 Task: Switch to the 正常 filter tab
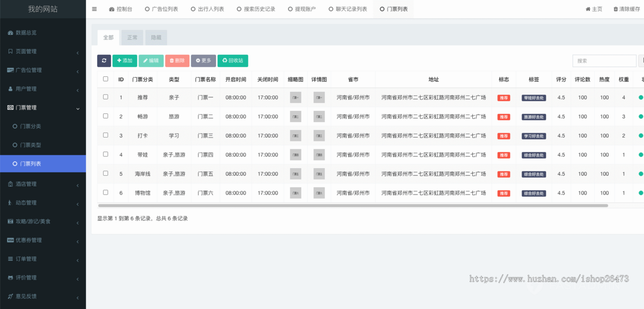(x=132, y=38)
